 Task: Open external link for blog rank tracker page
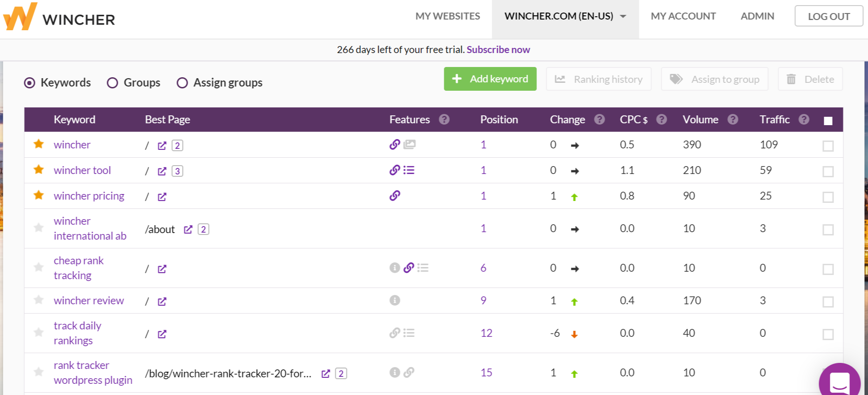(x=326, y=374)
